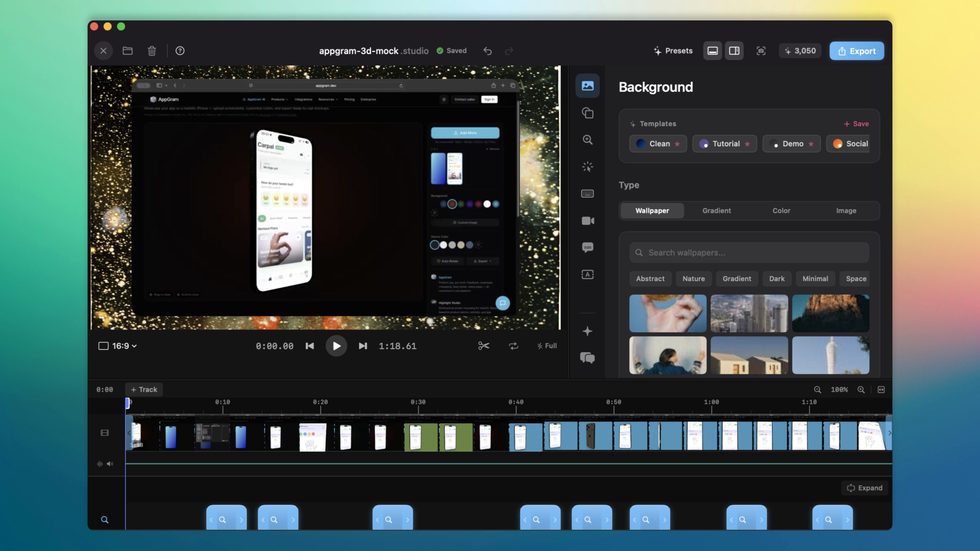
Task: Open the chat feedback bubble in sidebar
Action: click(587, 358)
